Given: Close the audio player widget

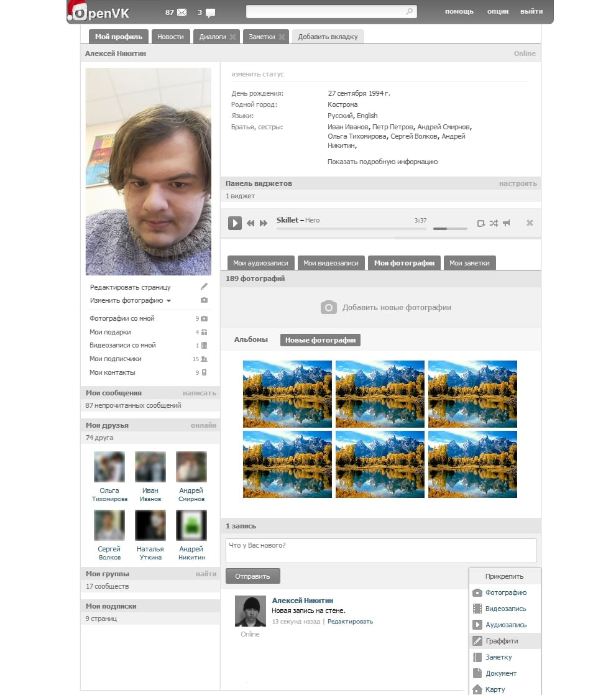Looking at the screenshot, I should (x=530, y=223).
